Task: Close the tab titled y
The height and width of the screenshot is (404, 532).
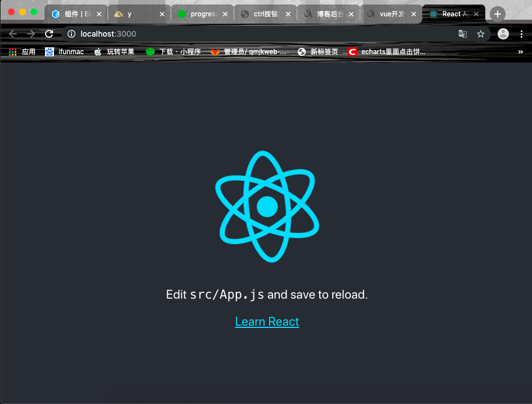Action: [x=162, y=14]
